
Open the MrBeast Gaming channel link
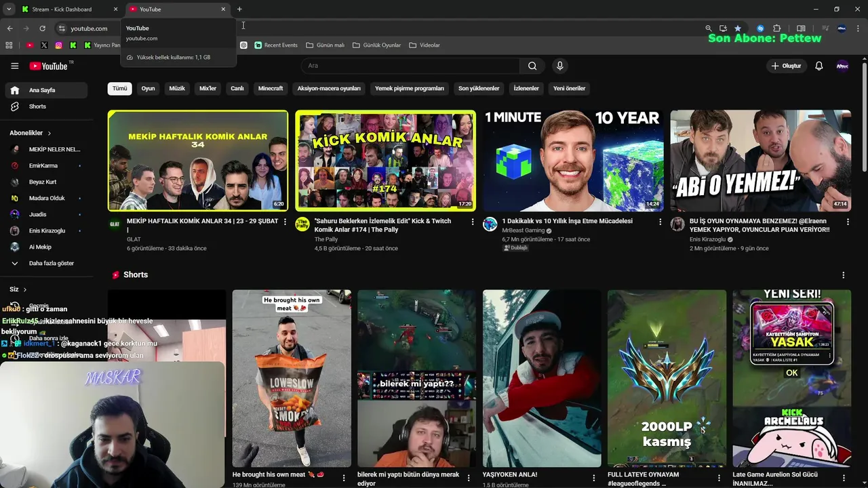524,230
